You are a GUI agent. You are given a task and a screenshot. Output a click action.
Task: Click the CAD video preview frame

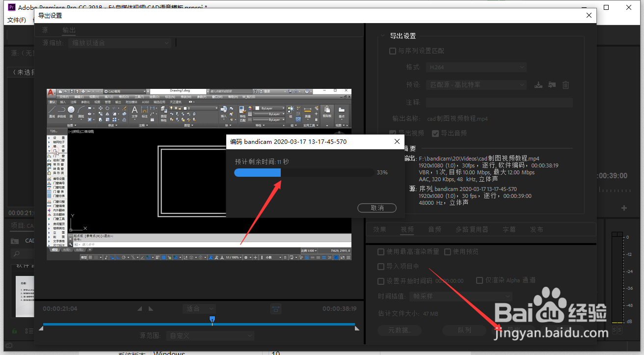[x=199, y=174]
